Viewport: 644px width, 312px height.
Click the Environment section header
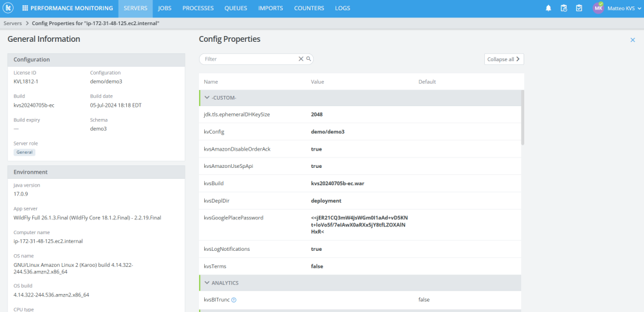(96, 172)
